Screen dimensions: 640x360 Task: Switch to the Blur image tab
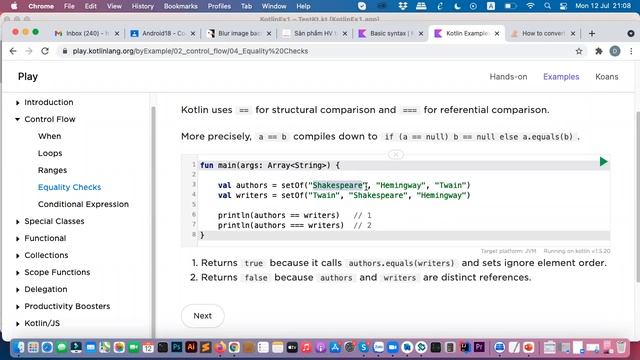(239, 33)
